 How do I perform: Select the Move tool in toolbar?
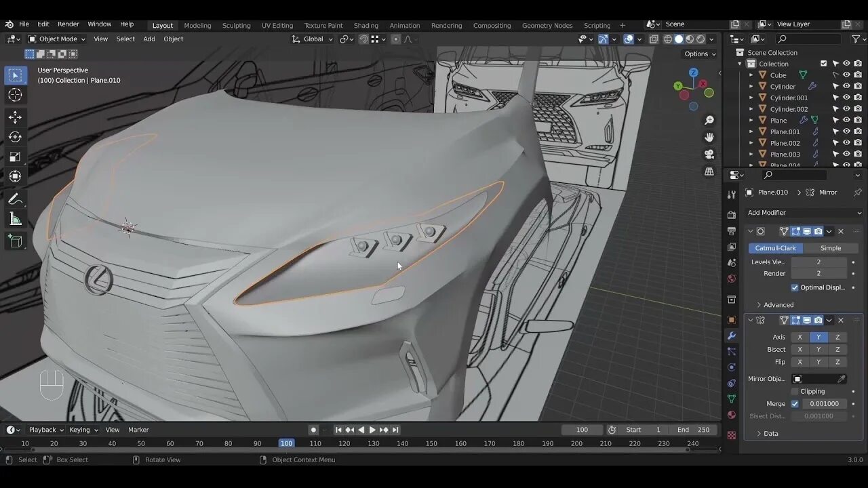pyautogui.click(x=15, y=117)
